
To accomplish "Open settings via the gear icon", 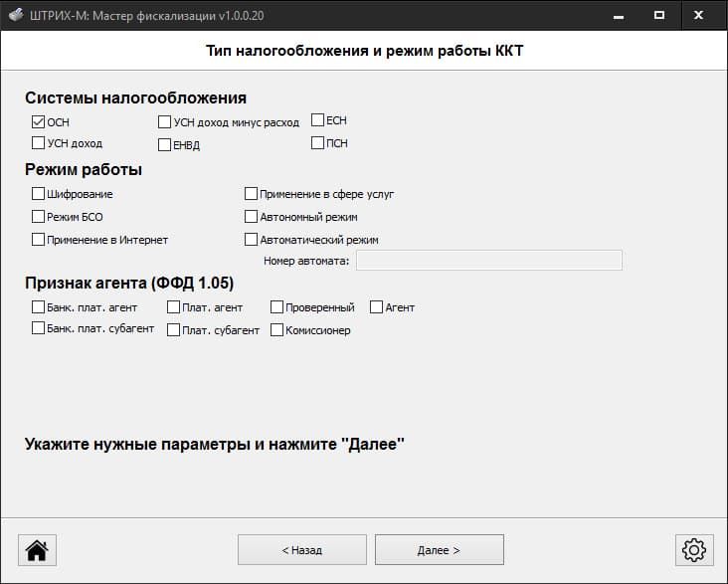I will [x=694, y=550].
